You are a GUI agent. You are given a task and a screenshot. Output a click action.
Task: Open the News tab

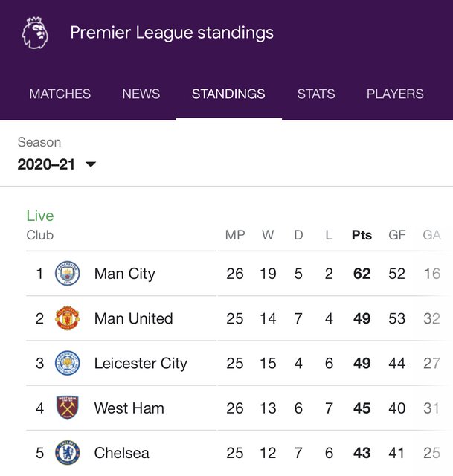click(x=141, y=94)
